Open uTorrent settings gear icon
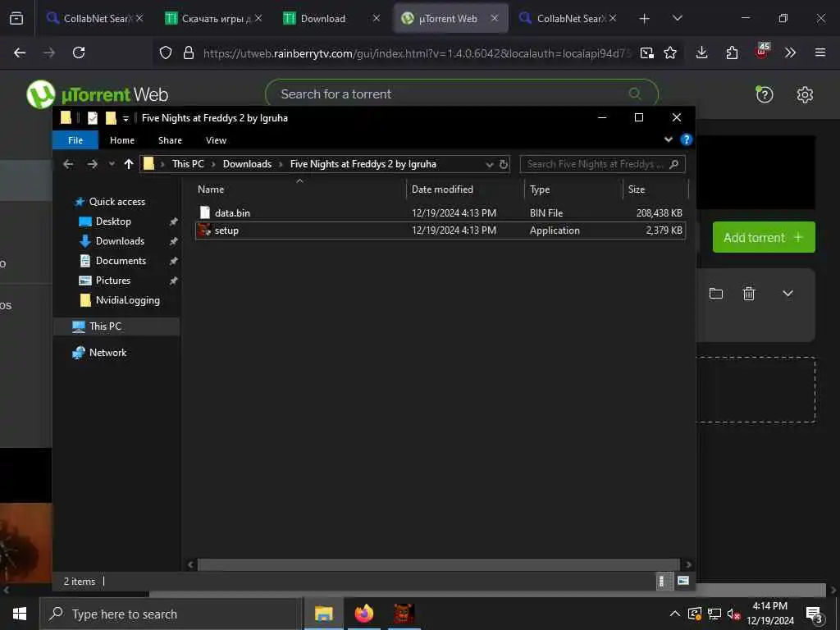 click(x=805, y=95)
